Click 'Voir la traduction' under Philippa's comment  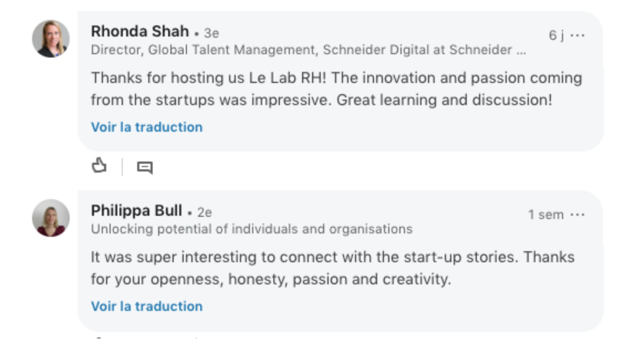point(147,306)
